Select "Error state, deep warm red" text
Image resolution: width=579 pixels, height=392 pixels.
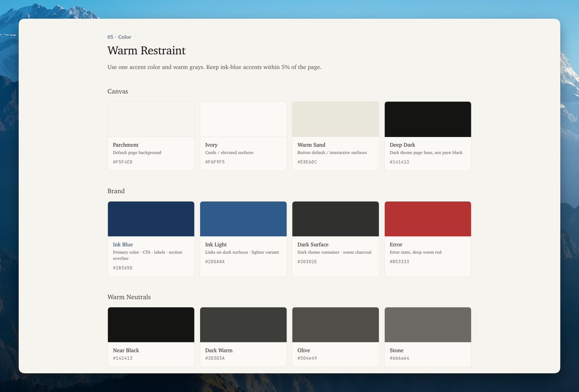tap(415, 252)
